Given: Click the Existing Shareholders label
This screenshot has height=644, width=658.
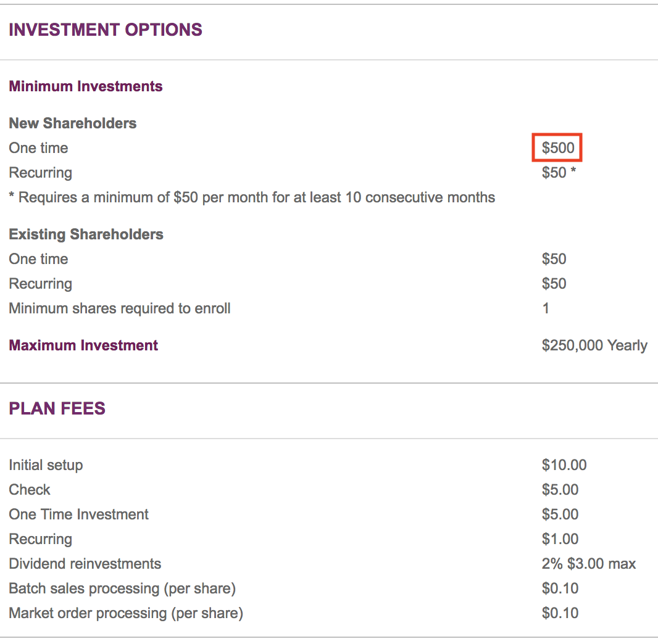Looking at the screenshot, I should tap(86, 234).
